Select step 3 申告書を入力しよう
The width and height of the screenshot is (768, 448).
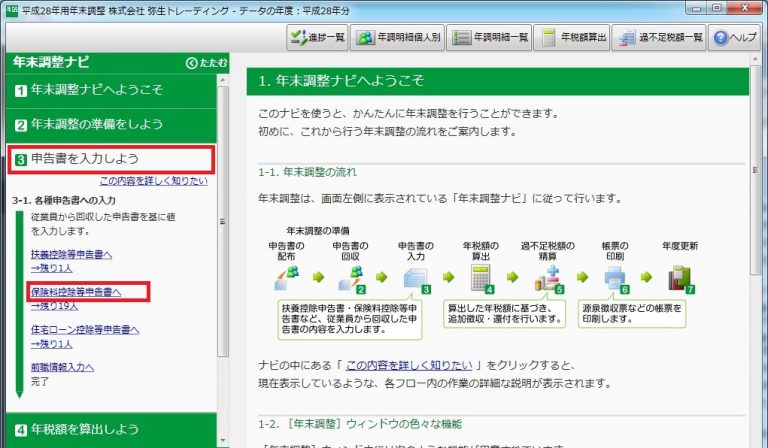pos(108,159)
